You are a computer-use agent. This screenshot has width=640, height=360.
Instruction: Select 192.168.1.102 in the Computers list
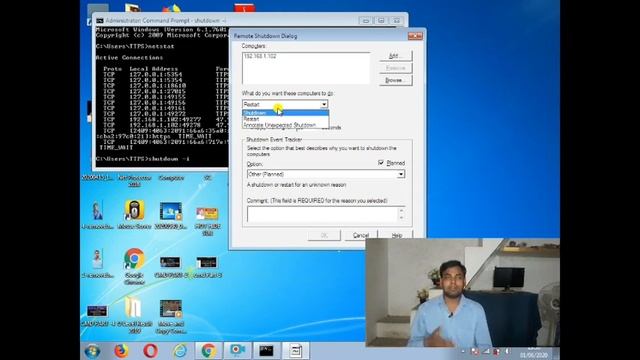(x=260, y=56)
